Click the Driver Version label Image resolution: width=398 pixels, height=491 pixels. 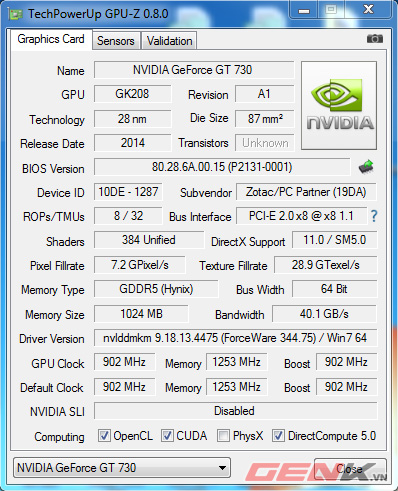tap(52, 339)
